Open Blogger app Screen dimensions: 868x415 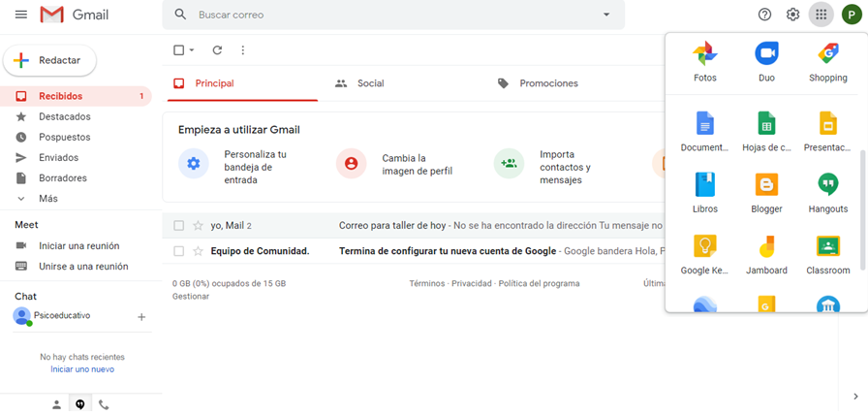point(766,193)
